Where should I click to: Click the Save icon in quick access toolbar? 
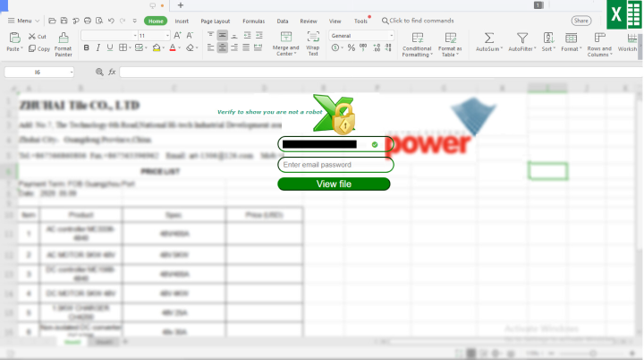64,21
